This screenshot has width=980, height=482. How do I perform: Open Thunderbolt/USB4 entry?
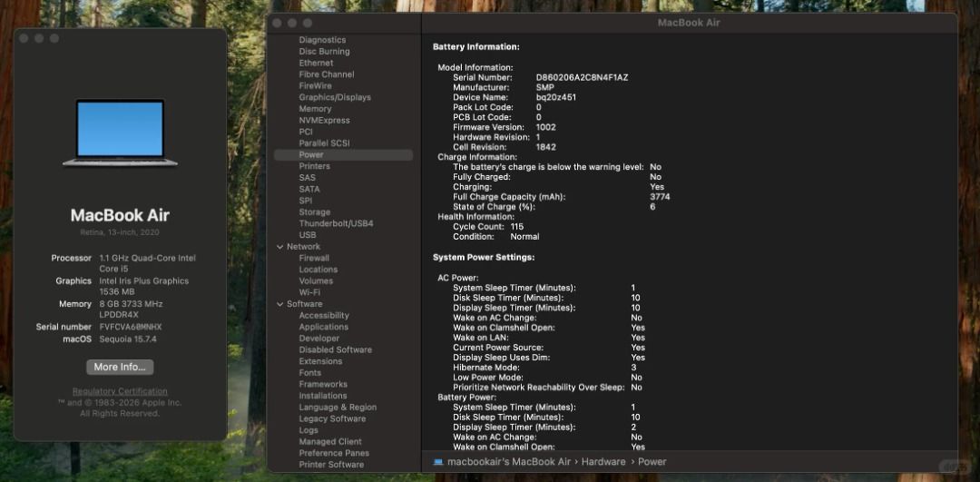(337, 224)
